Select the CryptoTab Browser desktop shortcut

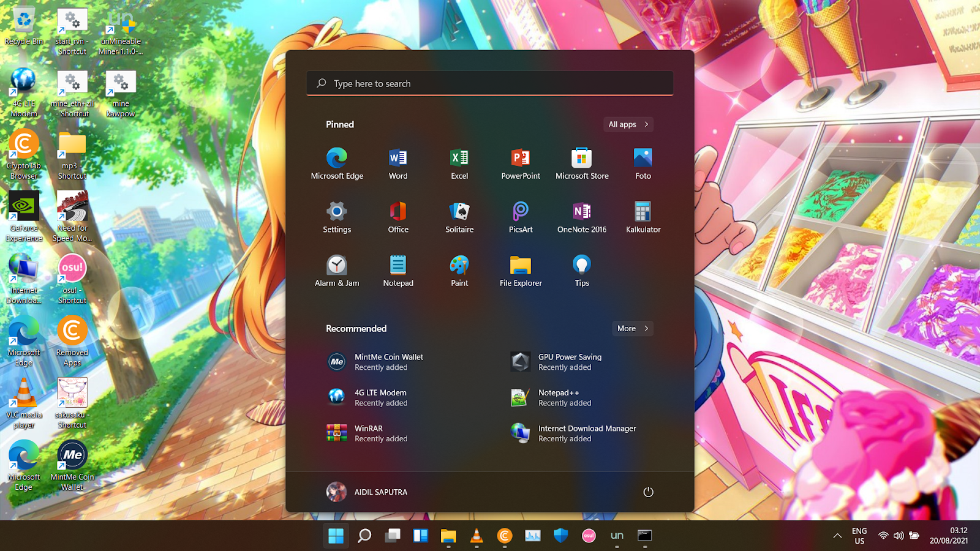tap(24, 155)
